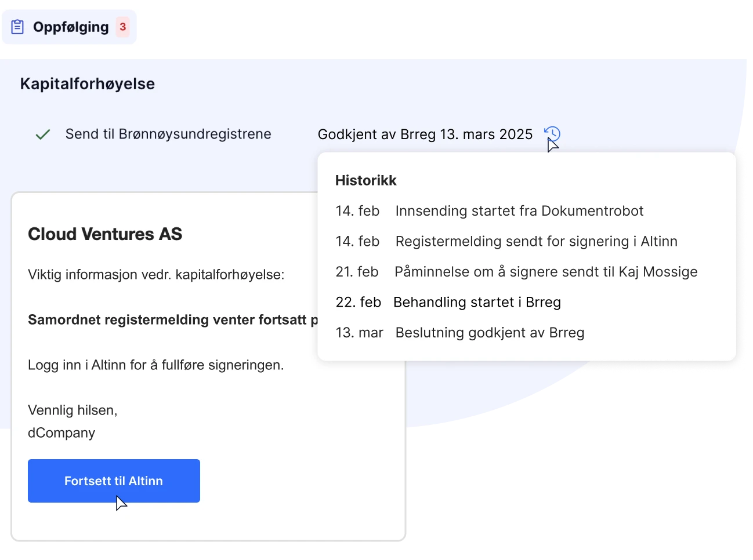The width and height of the screenshot is (753, 560).
Task: Click the Logg inn i Altinn instruction line
Action: pos(156,365)
